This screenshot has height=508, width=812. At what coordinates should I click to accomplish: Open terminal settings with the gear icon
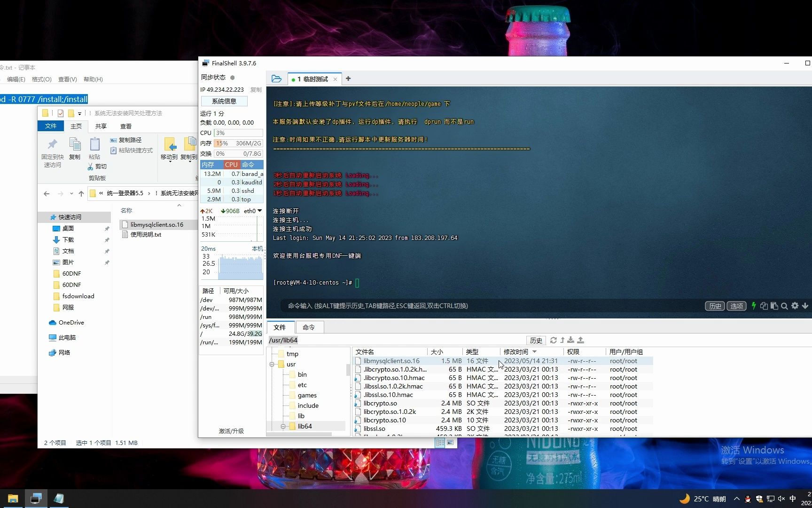click(x=795, y=306)
